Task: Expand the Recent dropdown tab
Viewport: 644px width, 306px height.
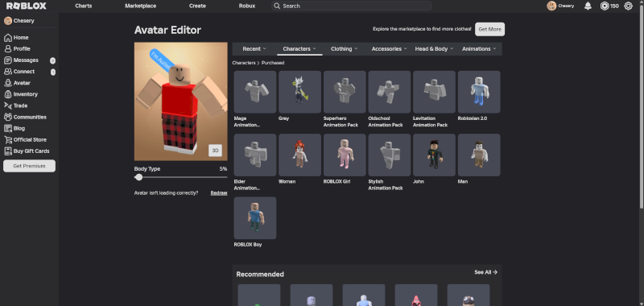Action: [254, 49]
